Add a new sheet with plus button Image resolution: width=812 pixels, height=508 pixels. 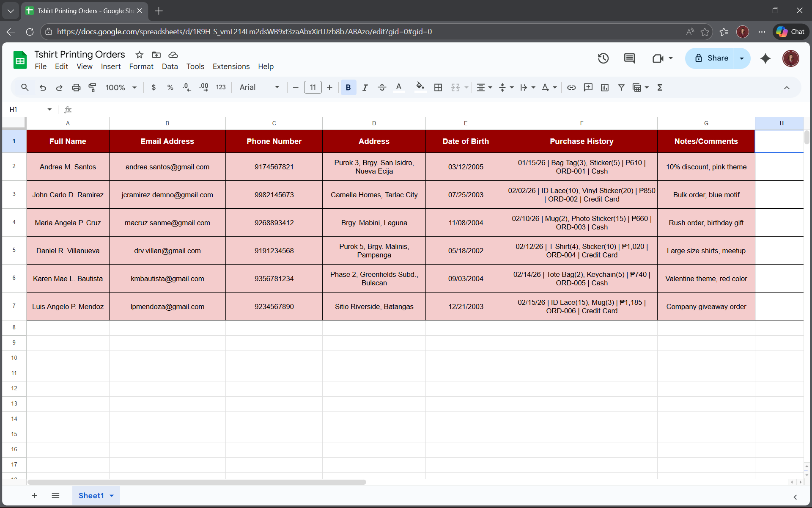pyautogui.click(x=34, y=496)
